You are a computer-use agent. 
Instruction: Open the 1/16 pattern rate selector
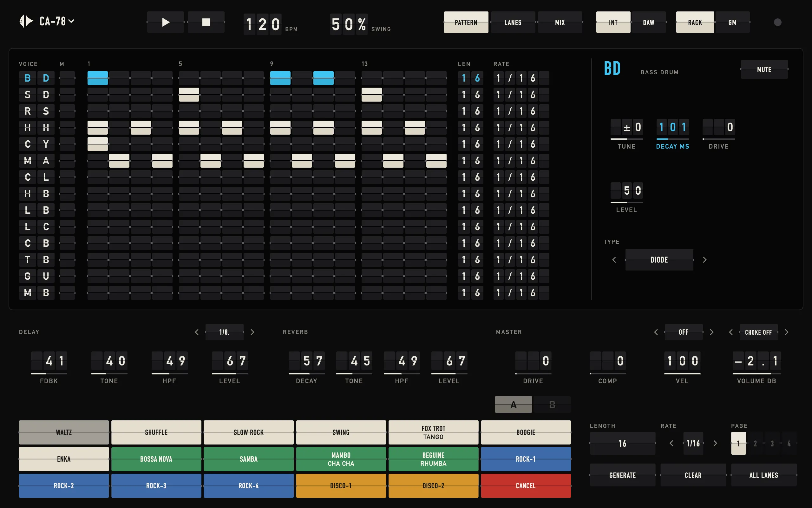point(693,443)
